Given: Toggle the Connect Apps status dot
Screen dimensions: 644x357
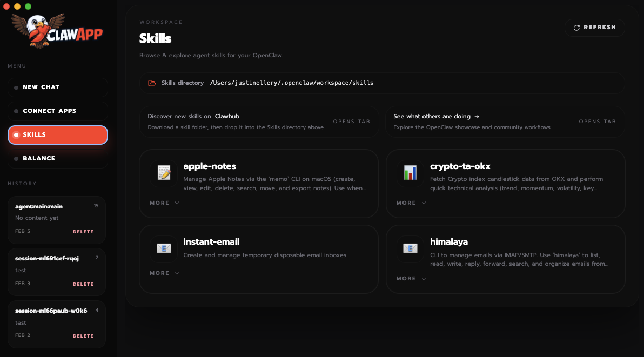Looking at the screenshot, I should pos(16,111).
